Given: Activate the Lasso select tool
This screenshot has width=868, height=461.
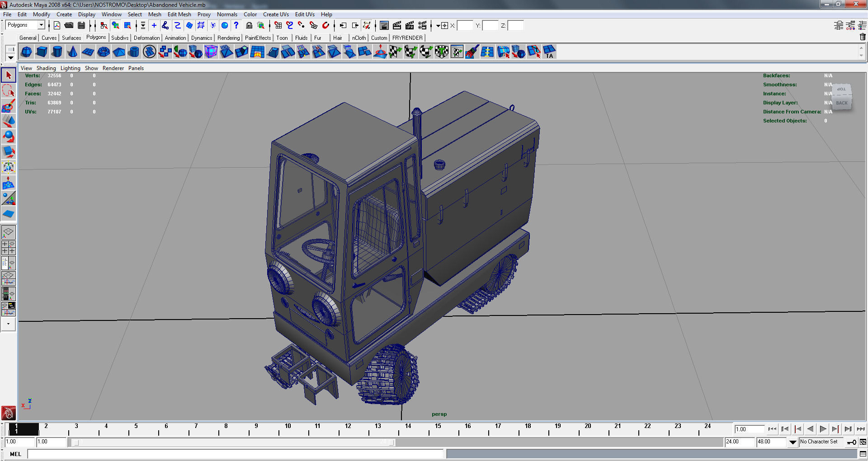Looking at the screenshot, I should [9, 90].
